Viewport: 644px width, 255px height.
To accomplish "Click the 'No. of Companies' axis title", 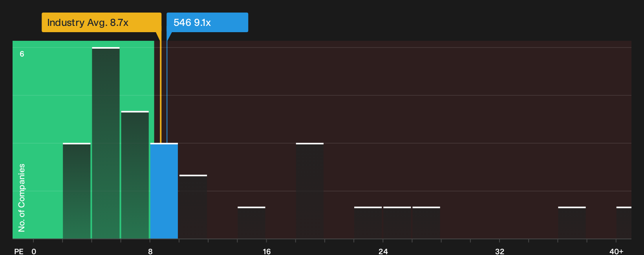I will [22, 198].
